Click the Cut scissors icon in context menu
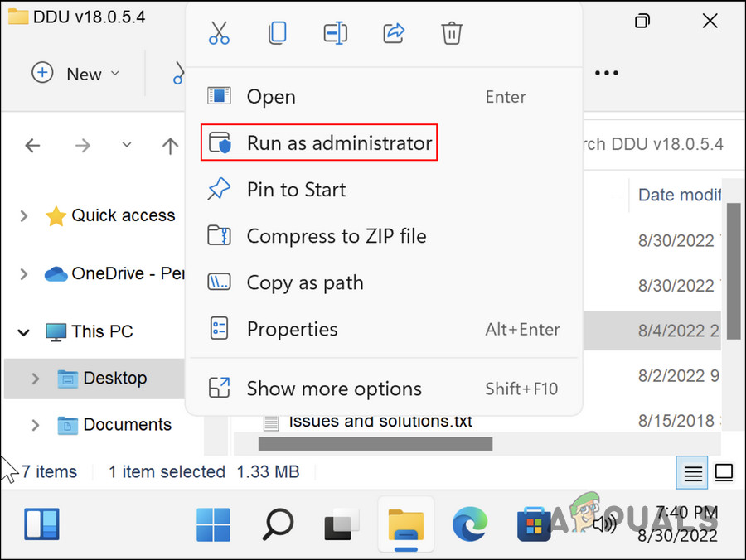The height and width of the screenshot is (560, 746). (x=219, y=33)
